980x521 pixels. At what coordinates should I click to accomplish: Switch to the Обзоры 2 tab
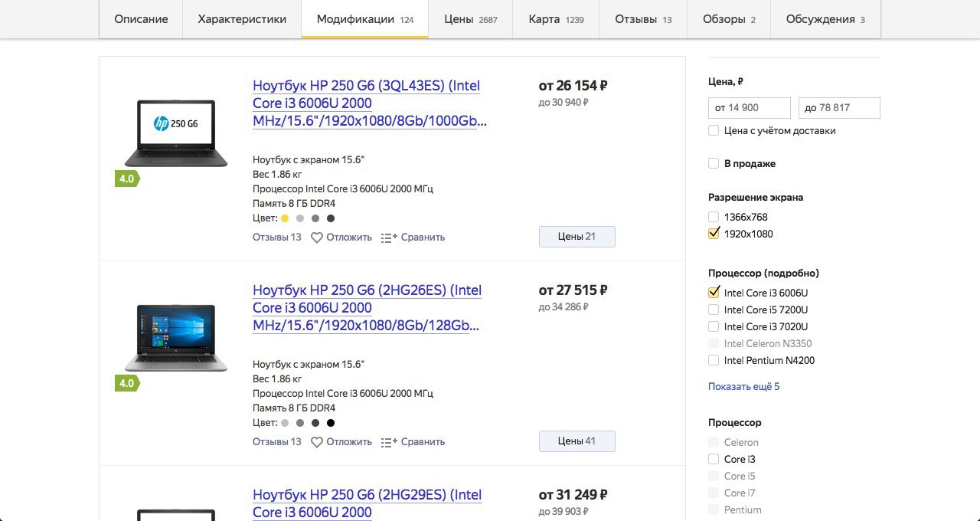(729, 19)
